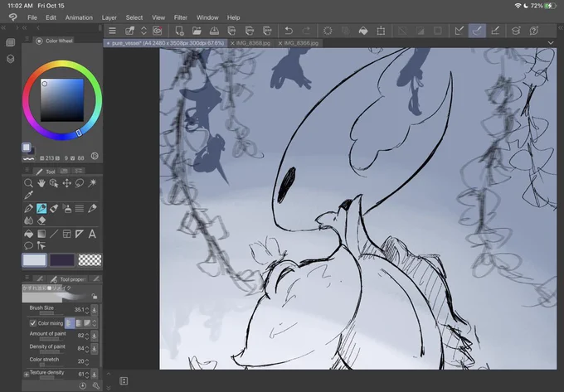Viewport: 564px width, 392px height.
Task: Toggle snap to ruler icon
Action: 459,31
